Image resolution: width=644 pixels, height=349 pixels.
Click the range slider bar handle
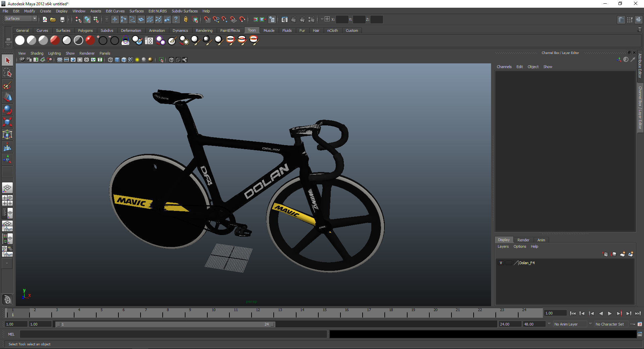166,324
